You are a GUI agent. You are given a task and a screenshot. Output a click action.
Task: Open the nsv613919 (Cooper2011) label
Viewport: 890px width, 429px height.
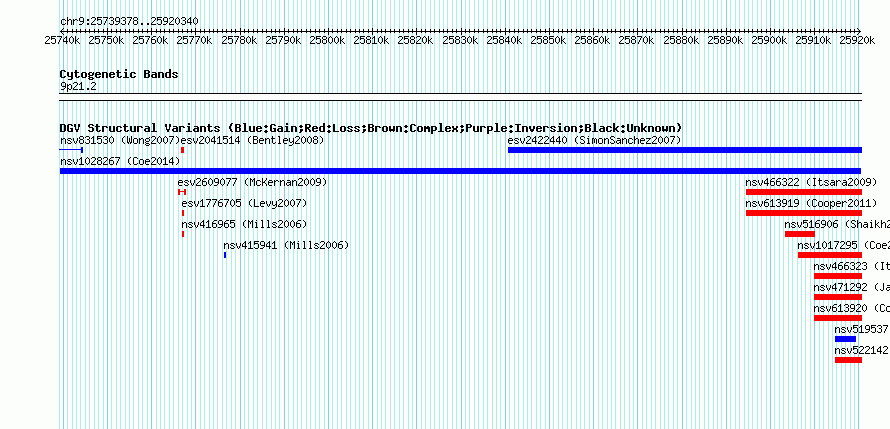click(811, 203)
